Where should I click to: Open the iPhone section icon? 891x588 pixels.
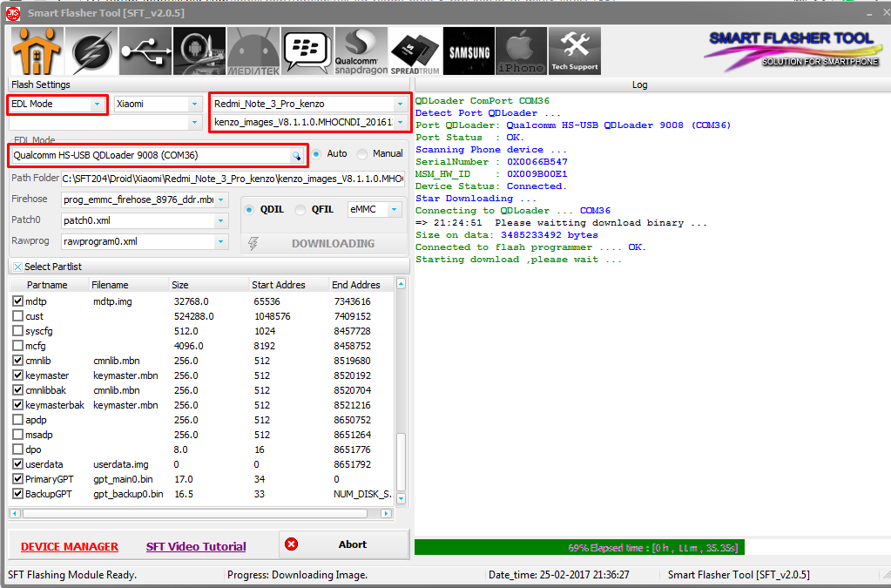point(521,51)
